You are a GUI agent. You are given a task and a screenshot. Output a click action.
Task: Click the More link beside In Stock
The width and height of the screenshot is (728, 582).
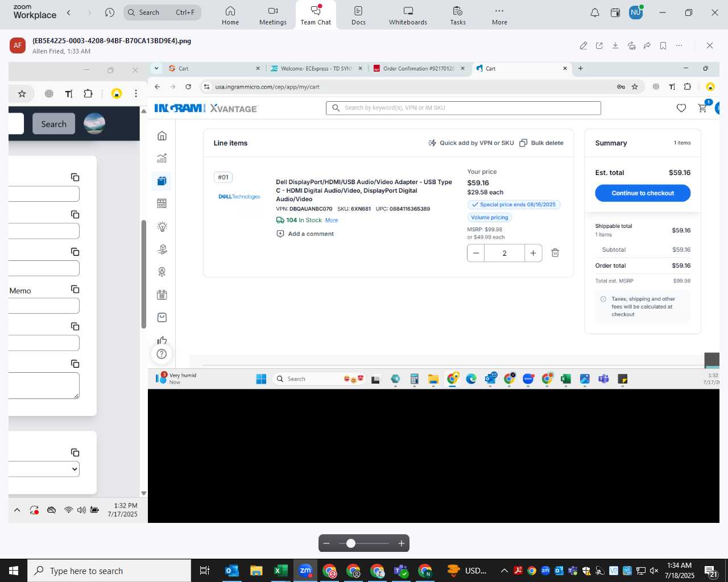pyautogui.click(x=332, y=221)
